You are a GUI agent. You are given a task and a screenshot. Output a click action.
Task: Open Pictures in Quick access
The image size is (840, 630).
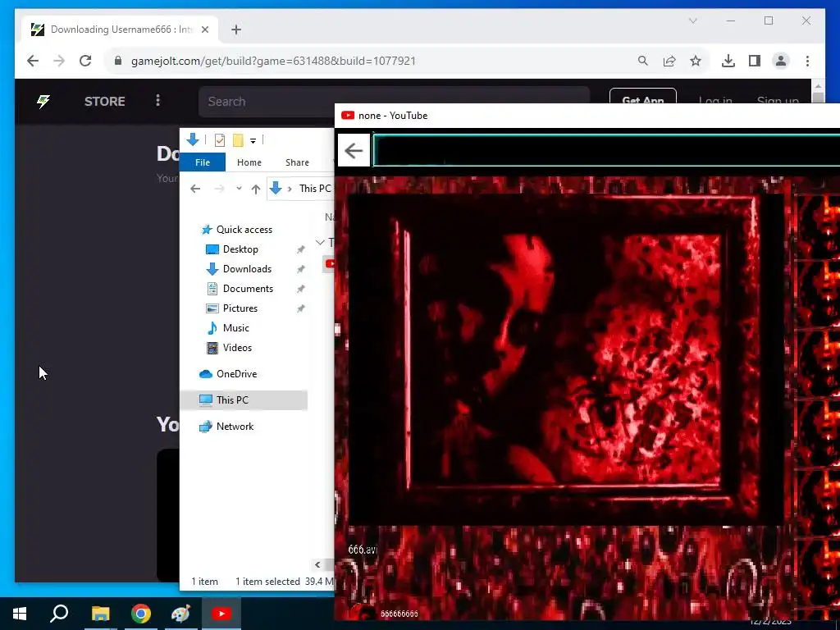coord(240,308)
